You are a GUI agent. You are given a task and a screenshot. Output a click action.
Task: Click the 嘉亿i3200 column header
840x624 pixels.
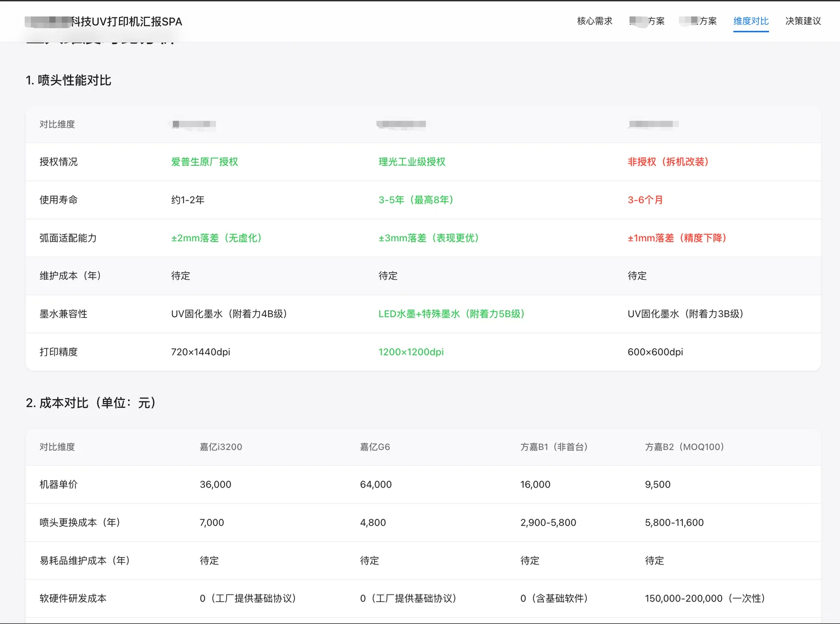pos(221,447)
